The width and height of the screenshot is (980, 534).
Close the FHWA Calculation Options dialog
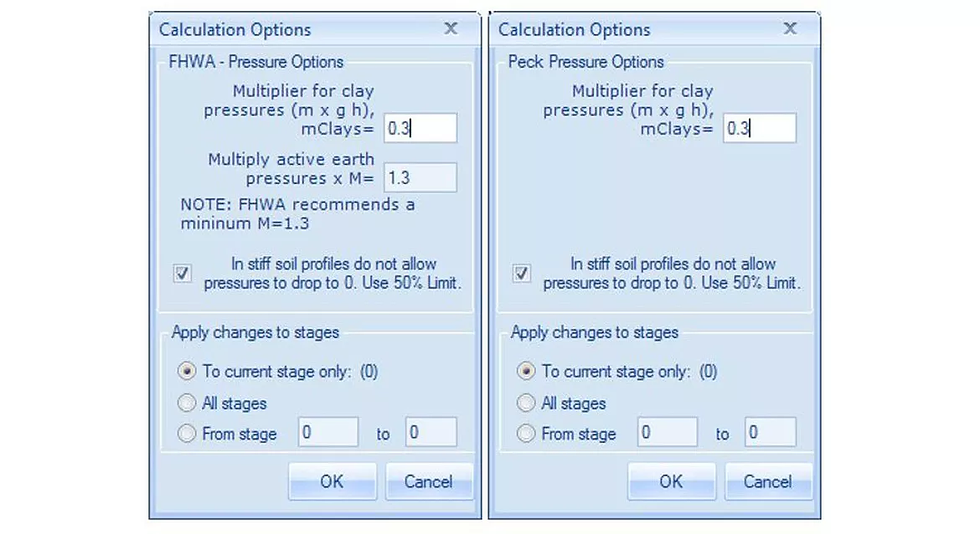pyautogui.click(x=451, y=29)
